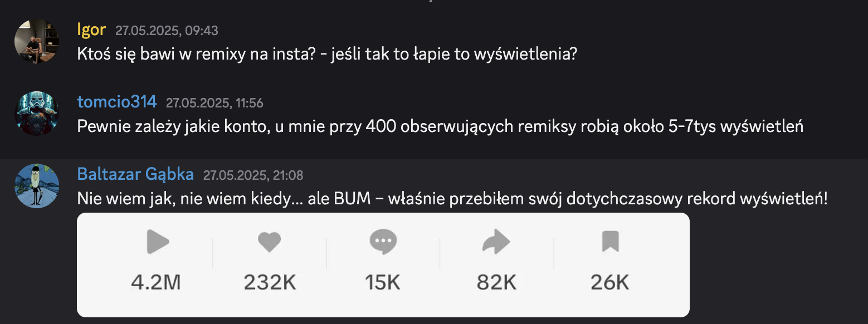
Task: Open Igor's username profile link
Action: pyautogui.click(x=91, y=30)
